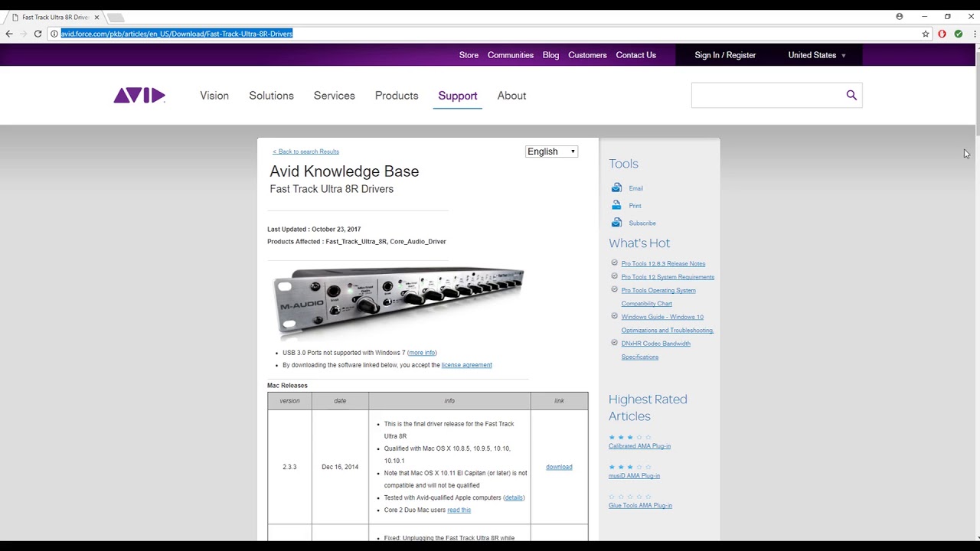
Task: Click Sign In / Register
Action: pos(725,55)
